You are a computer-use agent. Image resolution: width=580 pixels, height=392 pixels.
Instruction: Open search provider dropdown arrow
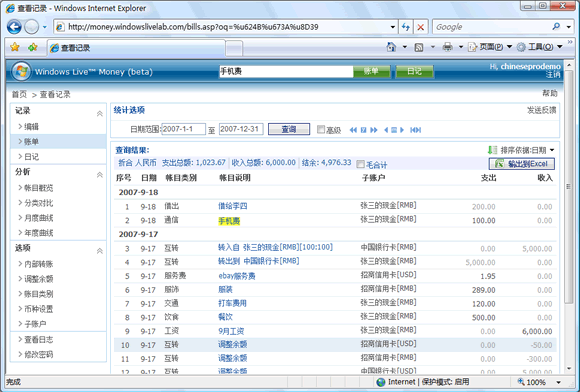(x=569, y=27)
